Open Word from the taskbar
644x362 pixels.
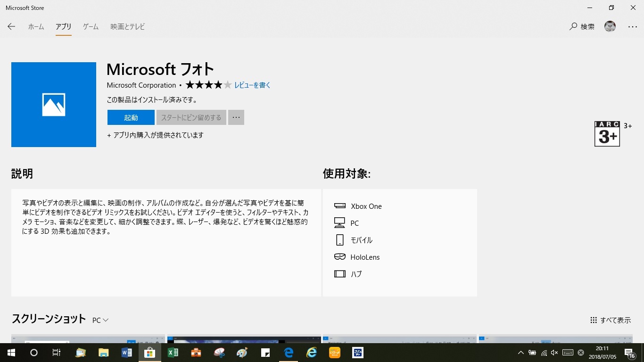pos(126,353)
